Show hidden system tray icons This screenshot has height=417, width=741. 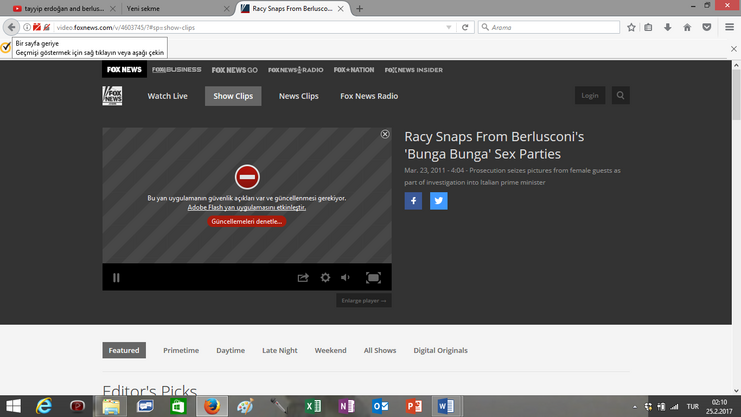(x=635, y=407)
